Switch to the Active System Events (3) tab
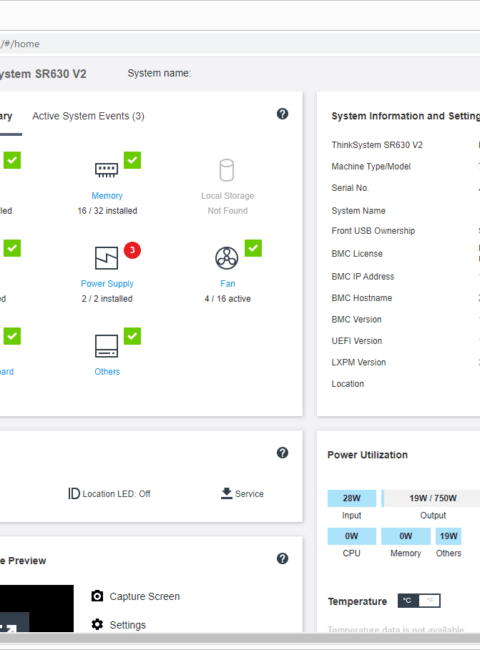The image size is (480, 650). pyautogui.click(x=88, y=116)
